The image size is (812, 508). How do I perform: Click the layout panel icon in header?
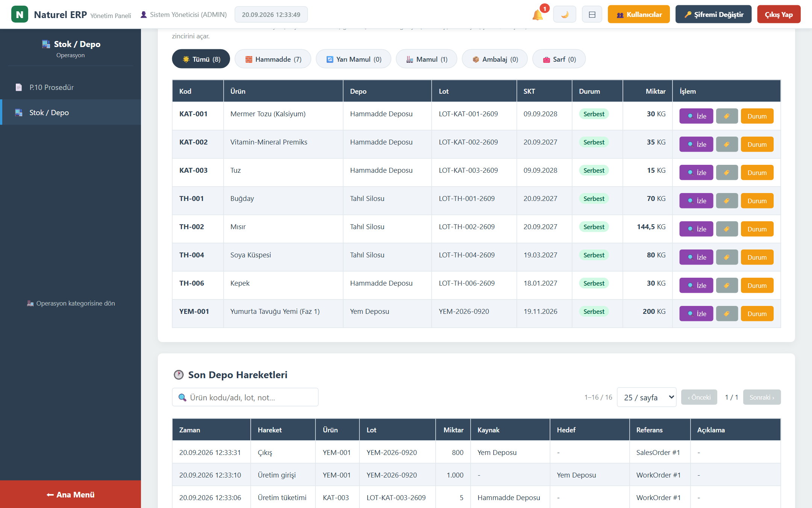(x=592, y=15)
